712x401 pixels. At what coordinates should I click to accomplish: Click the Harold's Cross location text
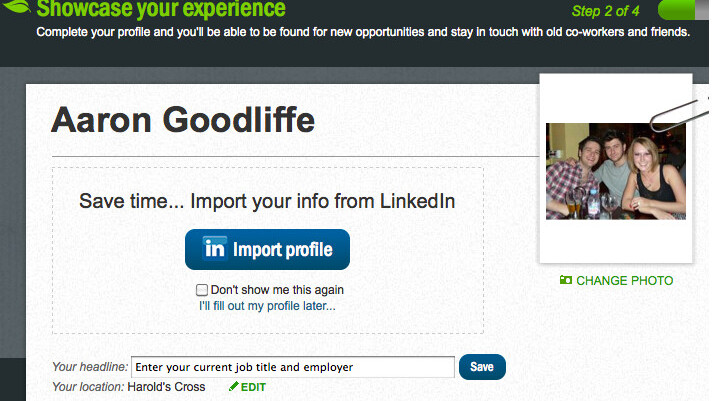(x=167, y=387)
